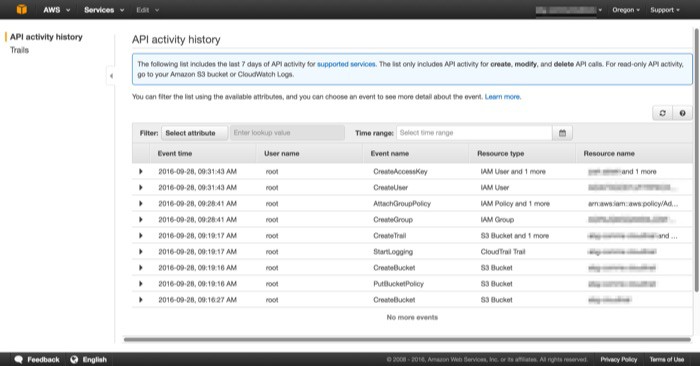Expand the CreateTrail event row

click(x=141, y=236)
